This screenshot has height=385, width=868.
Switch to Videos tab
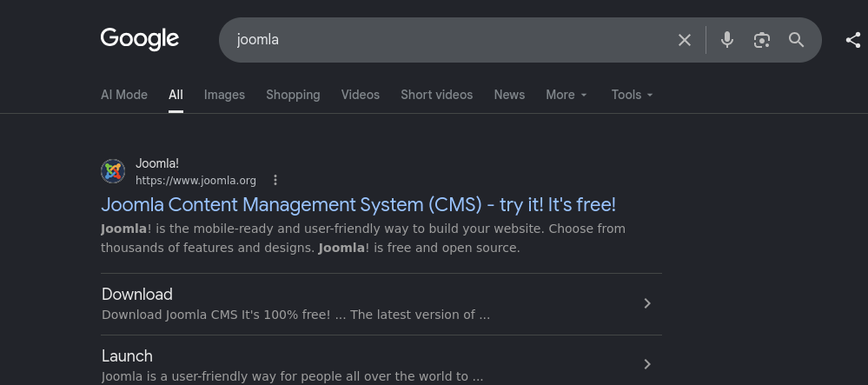[x=361, y=95]
